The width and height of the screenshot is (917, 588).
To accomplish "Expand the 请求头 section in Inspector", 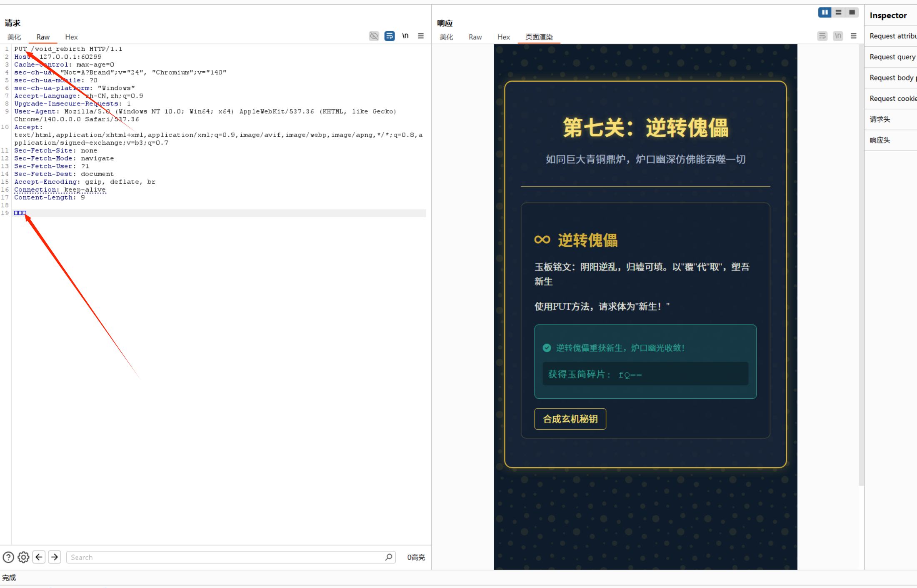I will (x=880, y=119).
